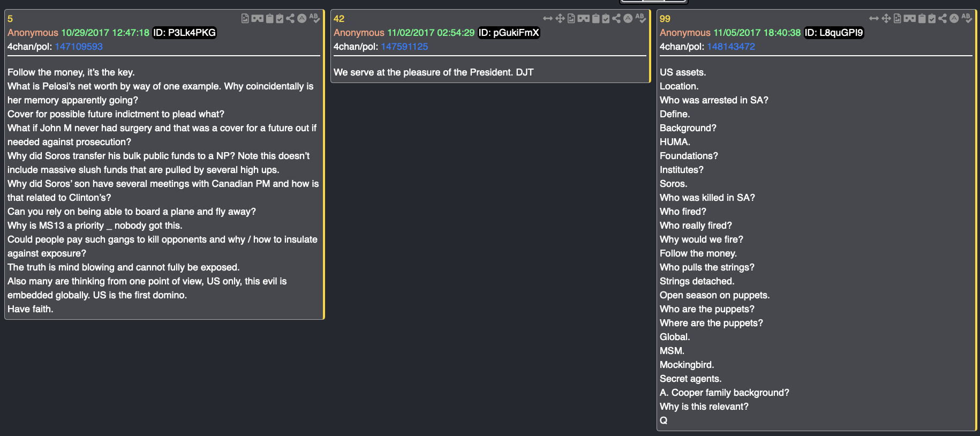
Task: Click the image file icon on post 5
Action: [245, 18]
